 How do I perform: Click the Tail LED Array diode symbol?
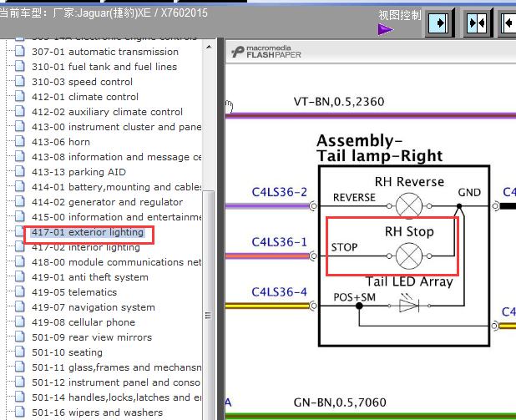pos(409,304)
